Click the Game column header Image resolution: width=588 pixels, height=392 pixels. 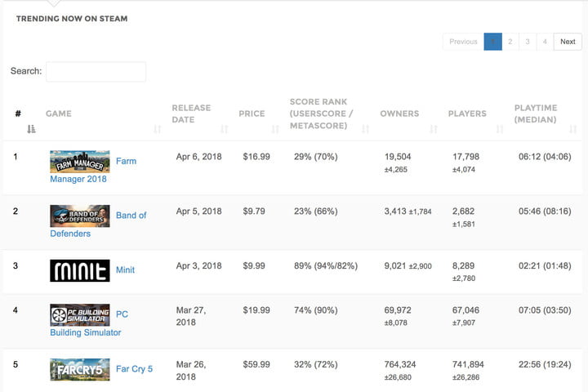point(59,114)
